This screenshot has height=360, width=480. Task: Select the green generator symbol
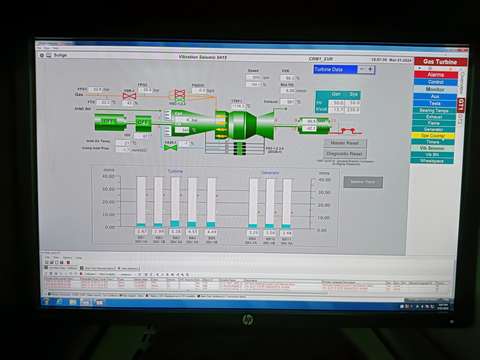[x=314, y=125]
